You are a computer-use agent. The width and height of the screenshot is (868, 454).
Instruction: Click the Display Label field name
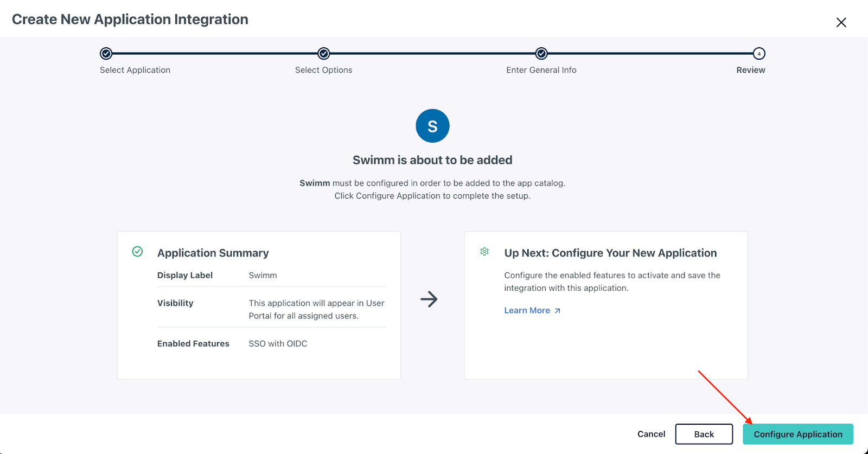click(x=185, y=275)
